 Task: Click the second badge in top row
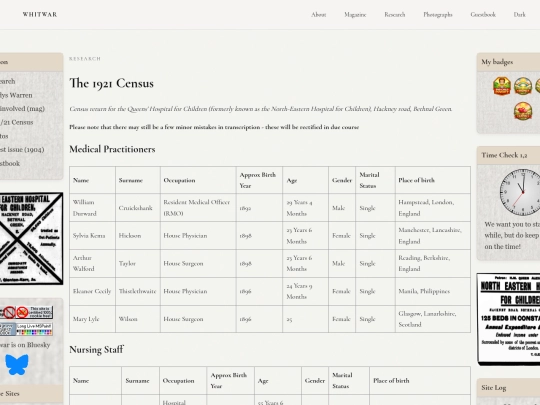click(x=523, y=86)
